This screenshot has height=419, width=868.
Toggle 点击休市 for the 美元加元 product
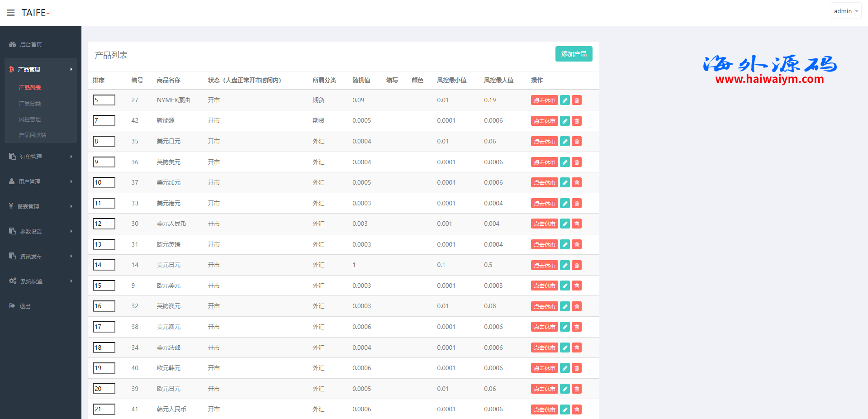pyautogui.click(x=544, y=183)
